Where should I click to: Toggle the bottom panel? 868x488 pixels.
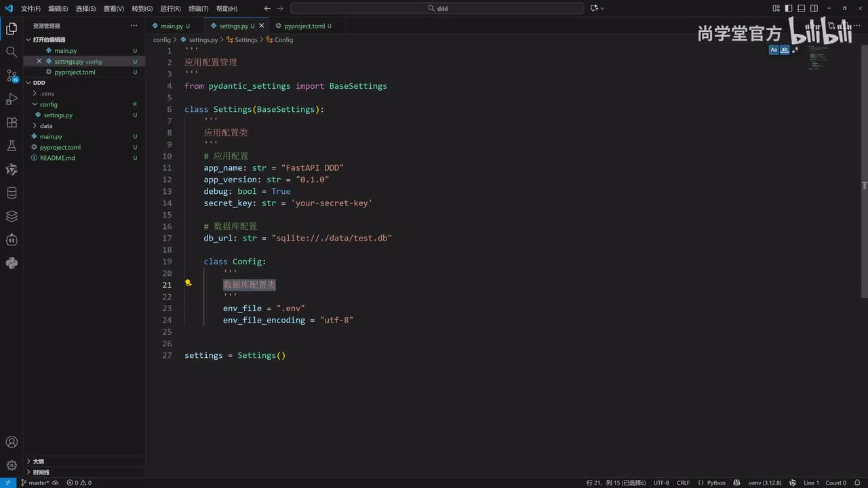(802, 8)
